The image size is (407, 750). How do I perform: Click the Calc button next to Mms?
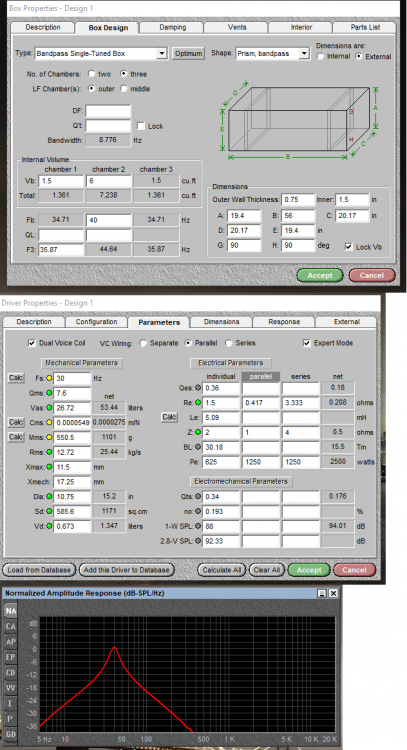click(x=16, y=437)
